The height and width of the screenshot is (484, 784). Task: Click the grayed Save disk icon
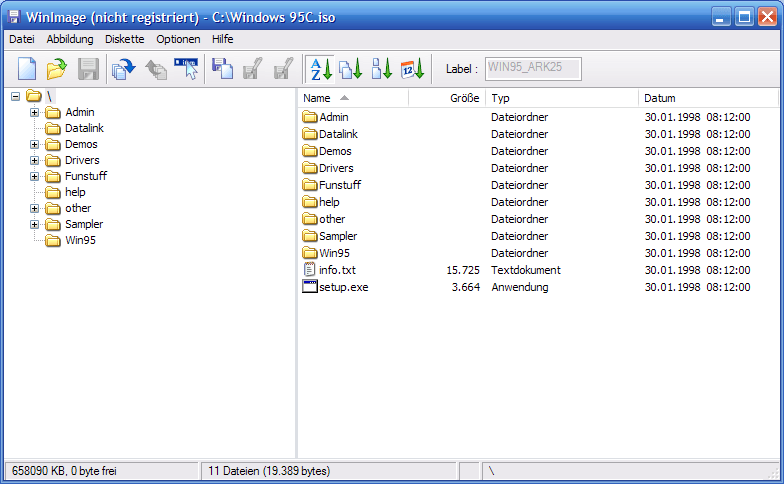tap(88, 68)
